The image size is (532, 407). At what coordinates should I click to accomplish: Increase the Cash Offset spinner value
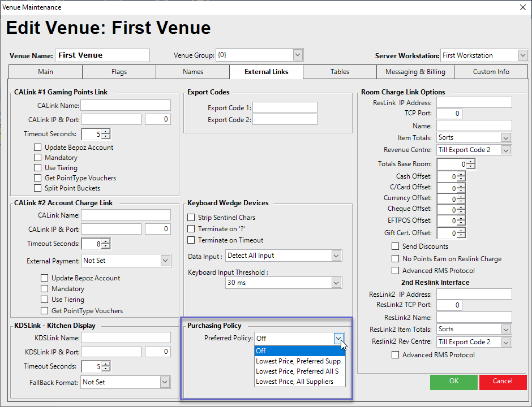tap(461, 174)
